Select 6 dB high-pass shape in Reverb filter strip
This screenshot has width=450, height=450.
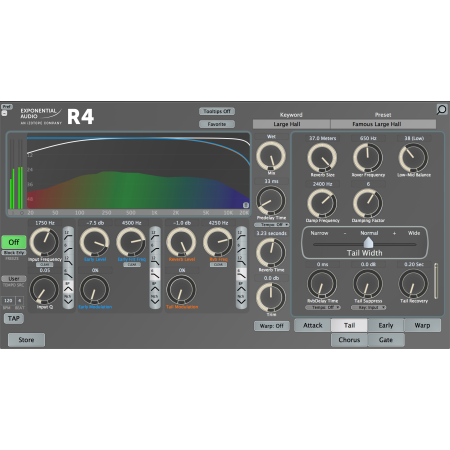coord(241,248)
